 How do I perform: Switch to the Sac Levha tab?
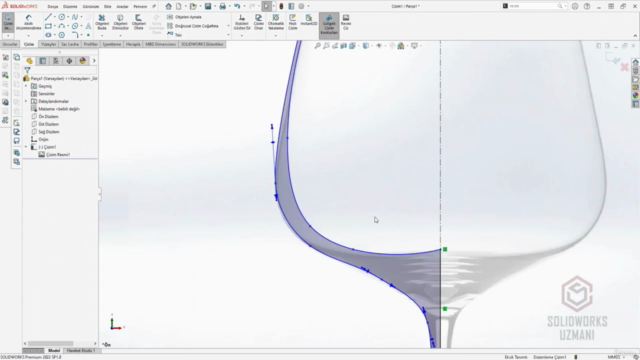70,44
